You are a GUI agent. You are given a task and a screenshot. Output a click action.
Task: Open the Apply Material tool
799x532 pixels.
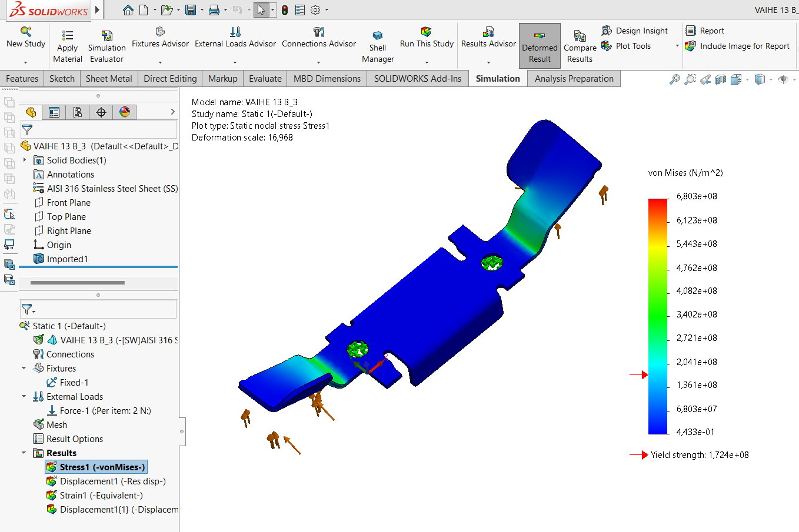click(68, 36)
